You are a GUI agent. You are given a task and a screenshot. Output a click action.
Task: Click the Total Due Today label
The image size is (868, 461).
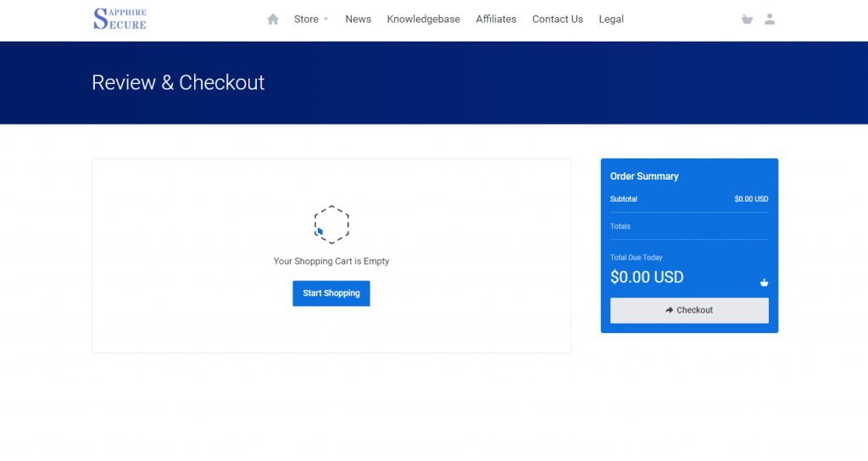[x=636, y=258]
